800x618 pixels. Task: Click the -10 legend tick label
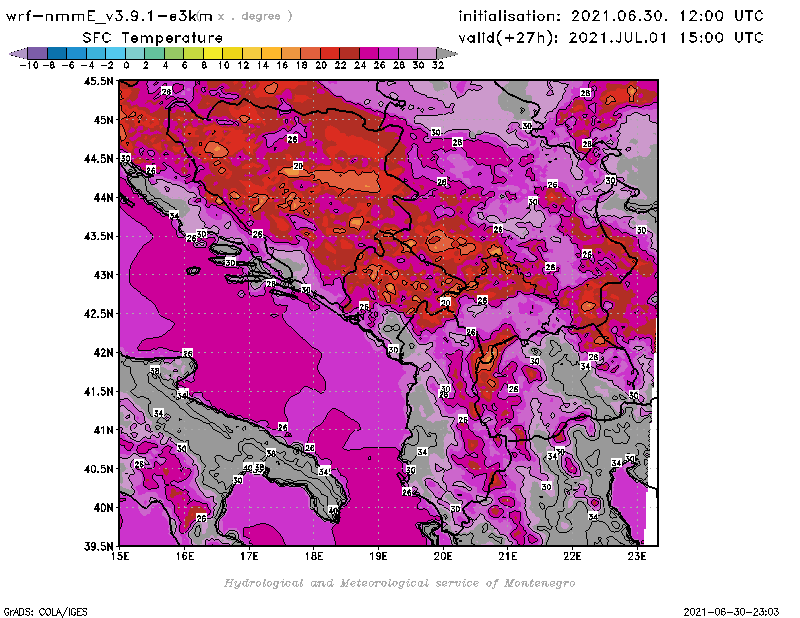29,65
